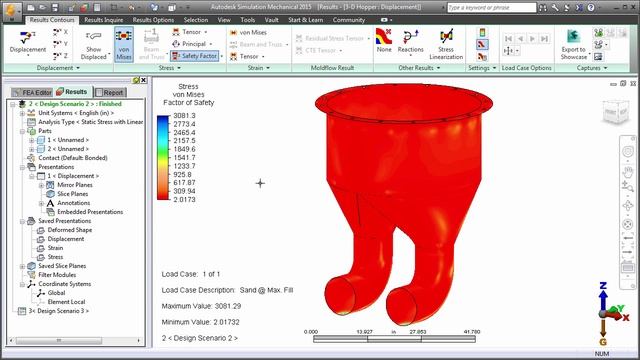Open the Selection ribbon tab
This screenshot has height=360, width=640.
click(196, 20)
